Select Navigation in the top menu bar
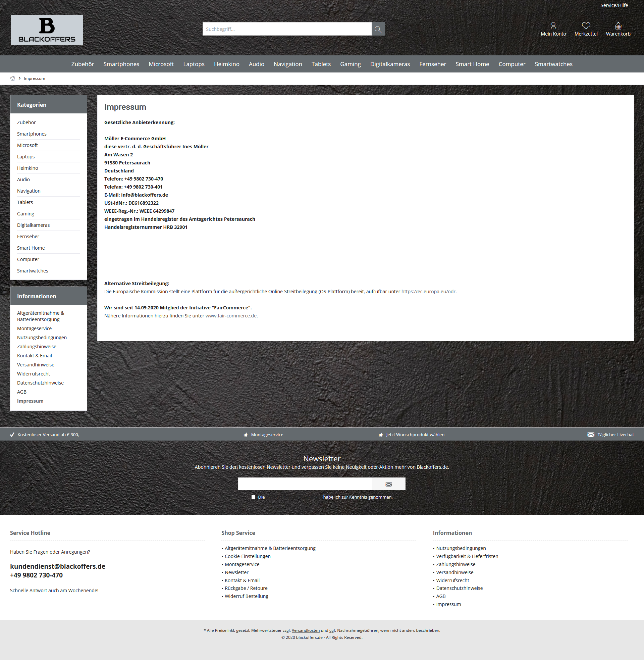644x660 pixels. coord(288,64)
